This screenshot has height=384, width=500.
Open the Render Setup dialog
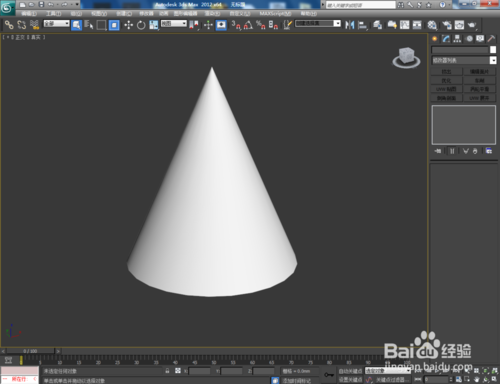[x=447, y=25]
